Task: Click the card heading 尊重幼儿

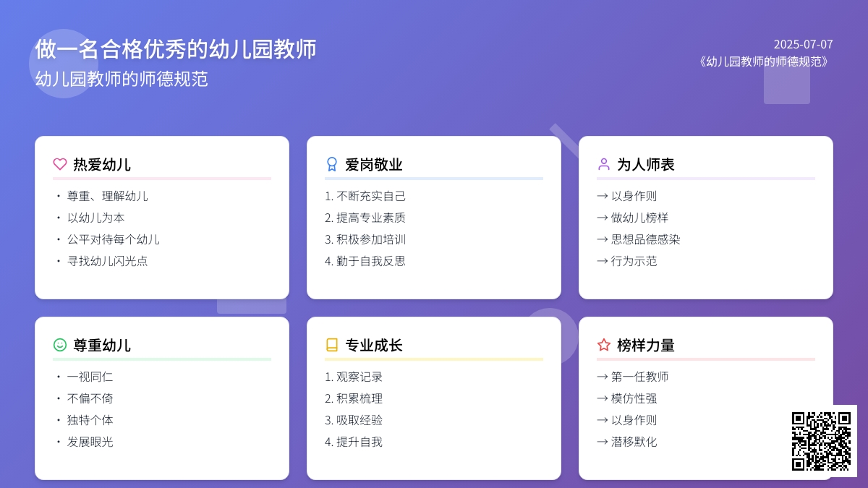Action: coord(102,345)
